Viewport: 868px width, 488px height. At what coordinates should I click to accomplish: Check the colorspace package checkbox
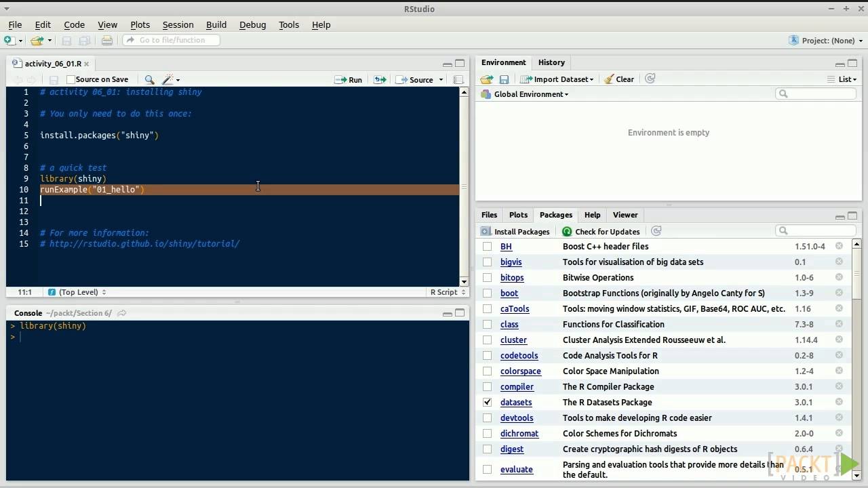coord(487,371)
